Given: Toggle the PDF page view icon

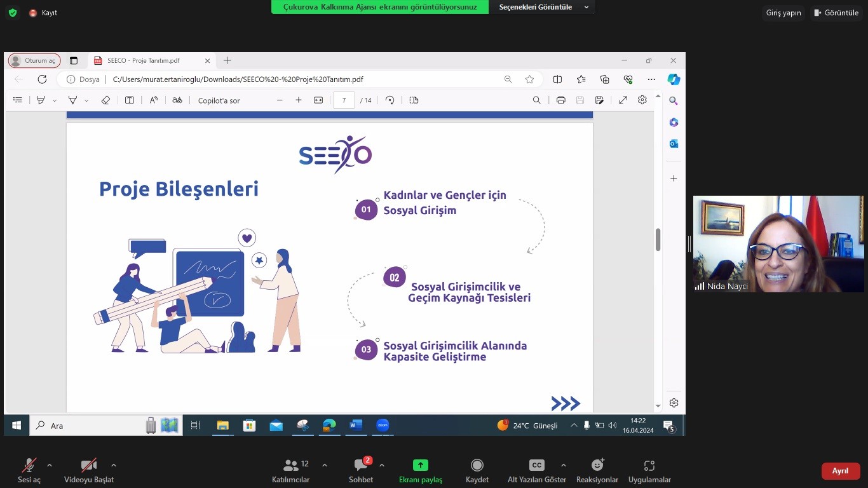Looking at the screenshot, I should 414,100.
